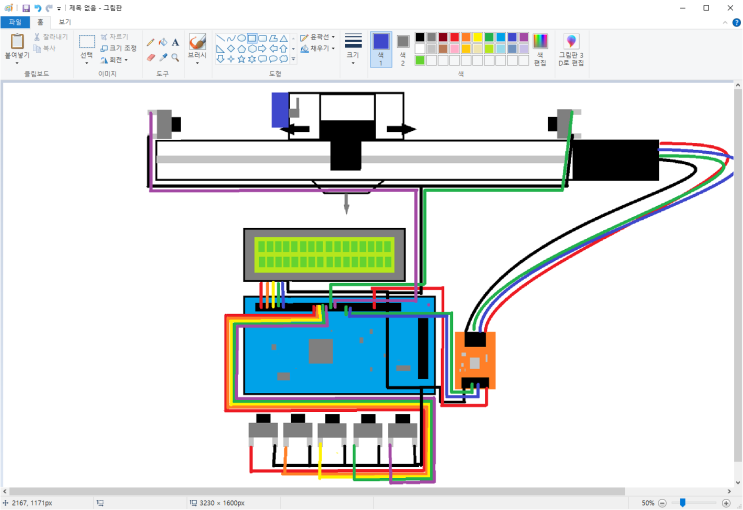Pick the custom green swatch in third row
The image size is (743, 510).
point(420,60)
